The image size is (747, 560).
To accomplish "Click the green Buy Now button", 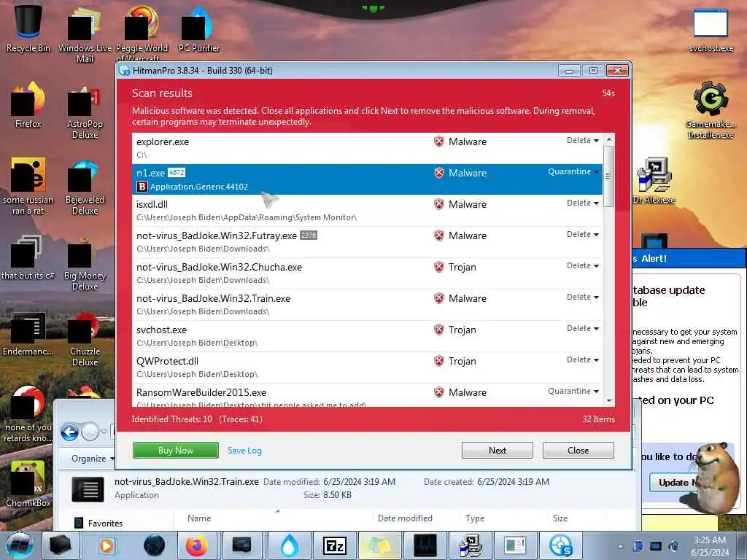I will point(176,451).
